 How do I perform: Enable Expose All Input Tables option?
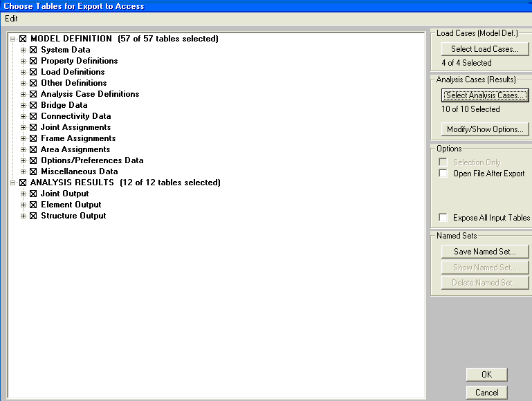[x=443, y=217]
